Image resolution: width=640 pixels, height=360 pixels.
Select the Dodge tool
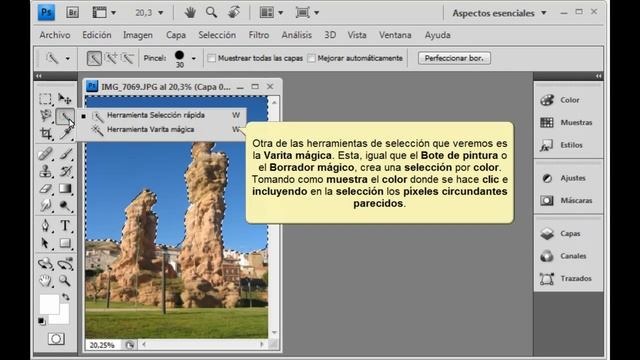coord(65,205)
